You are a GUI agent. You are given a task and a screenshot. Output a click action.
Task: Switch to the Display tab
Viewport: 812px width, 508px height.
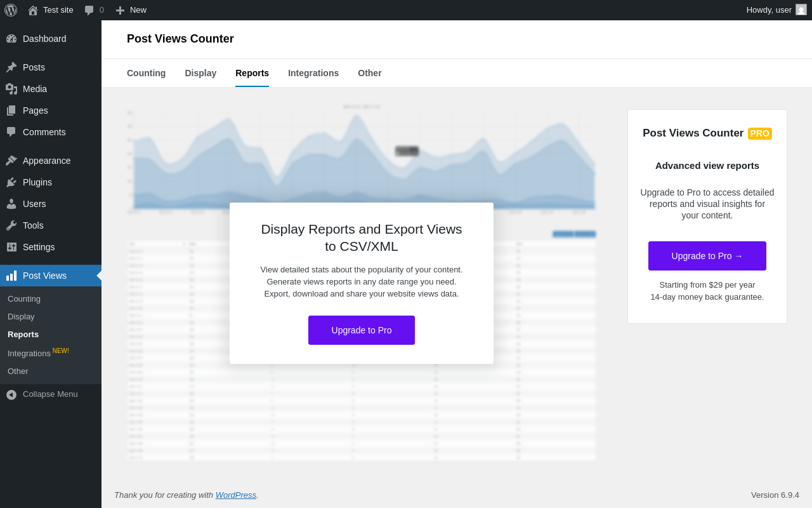[x=200, y=73]
